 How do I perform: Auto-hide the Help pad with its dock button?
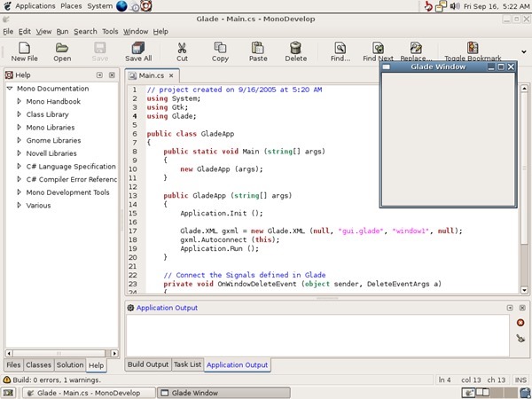(x=99, y=75)
